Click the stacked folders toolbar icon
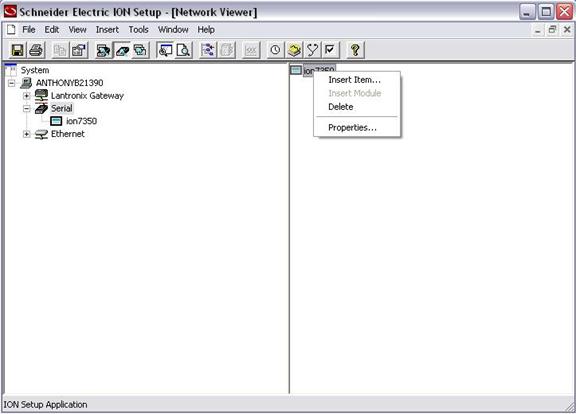Screen dimensions: 576x414 141,50
